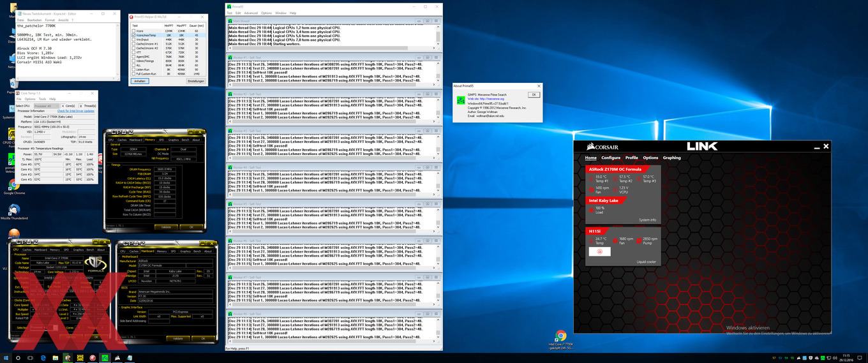Click Validate in CPU-Z Mainboard window
The width and height of the screenshot is (868, 363).
(x=178, y=338)
